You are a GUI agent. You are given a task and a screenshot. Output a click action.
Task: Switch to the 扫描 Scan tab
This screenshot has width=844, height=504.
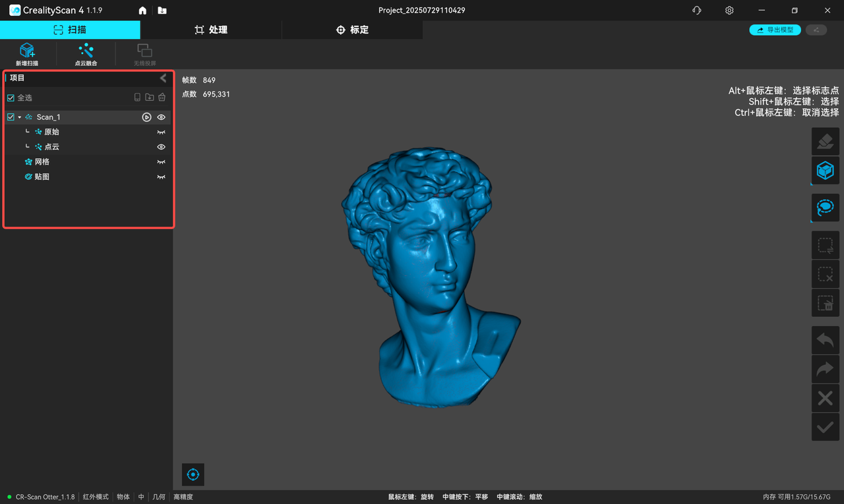point(70,30)
